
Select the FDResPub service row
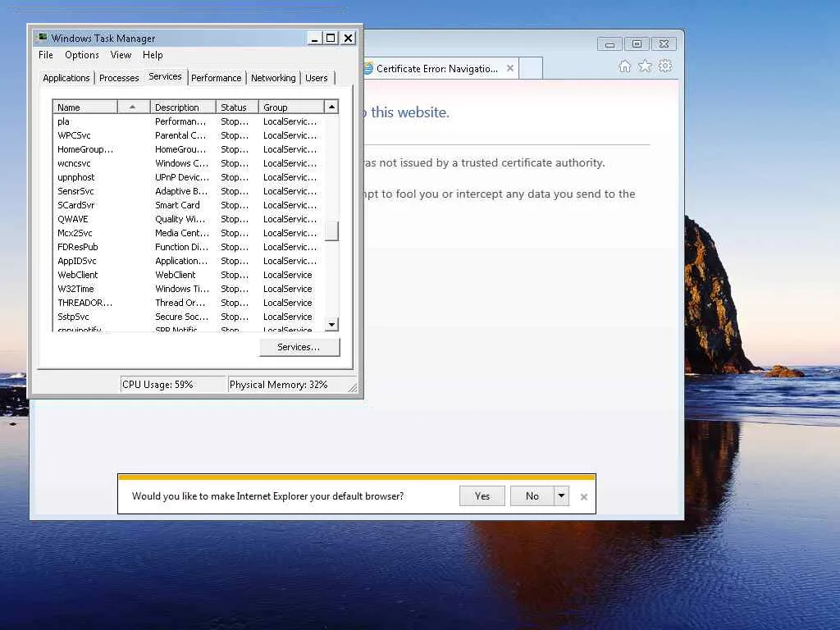click(x=189, y=247)
